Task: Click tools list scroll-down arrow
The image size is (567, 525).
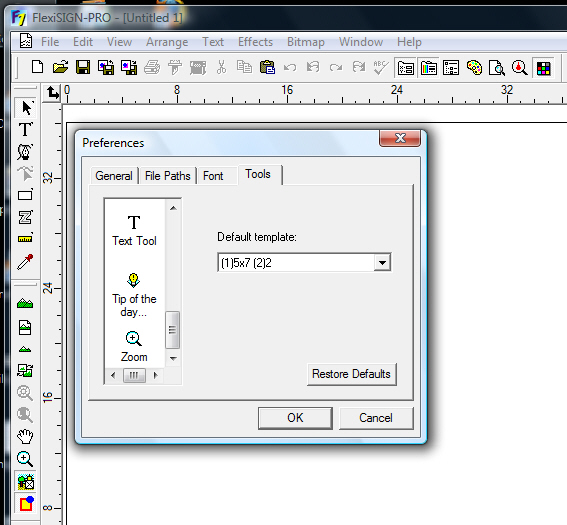Action: coord(173,358)
